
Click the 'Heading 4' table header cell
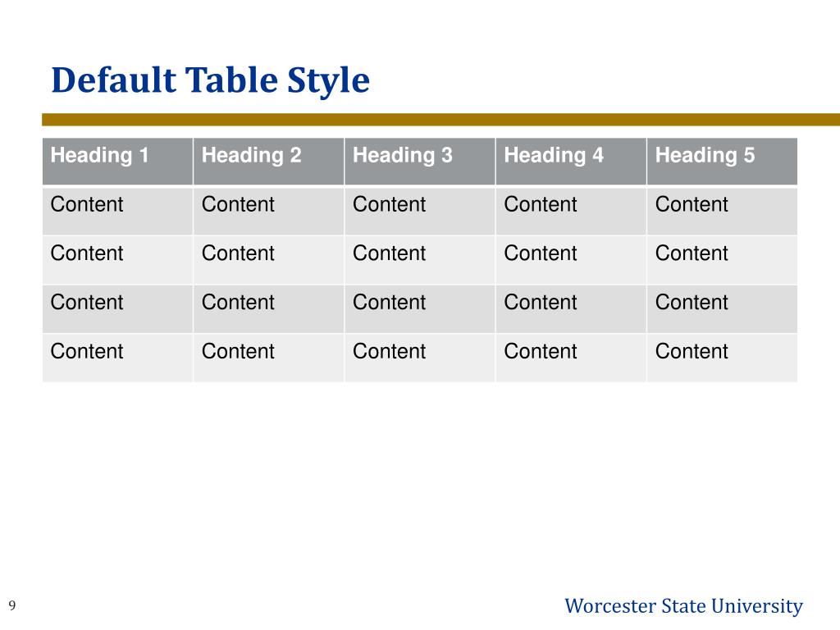tap(571, 162)
